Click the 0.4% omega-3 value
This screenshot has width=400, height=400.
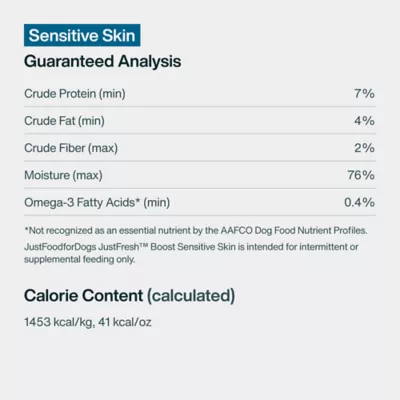click(x=359, y=202)
